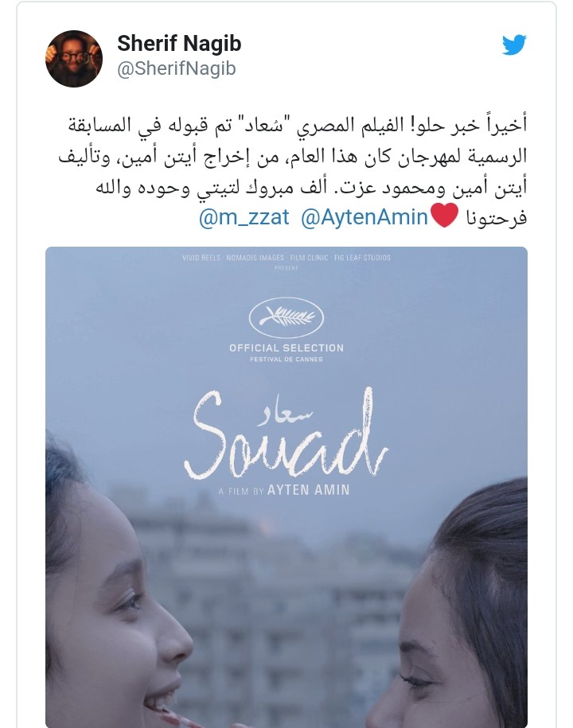Click the Twitter bird logo icon
Image resolution: width=573 pixels, height=728 pixels.
pyautogui.click(x=514, y=45)
